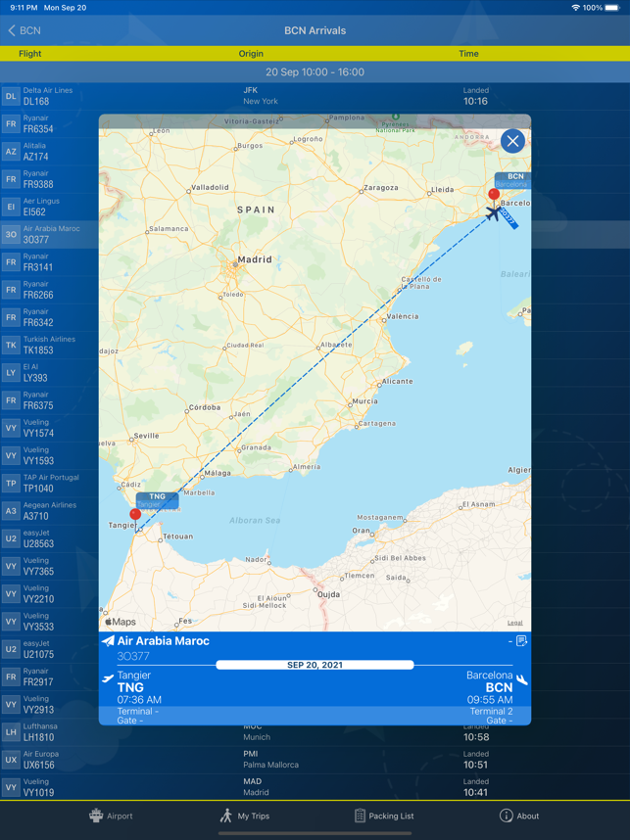The image size is (630, 840).
Task: Select the red pin at Barcelona
Action: point(494,194)
